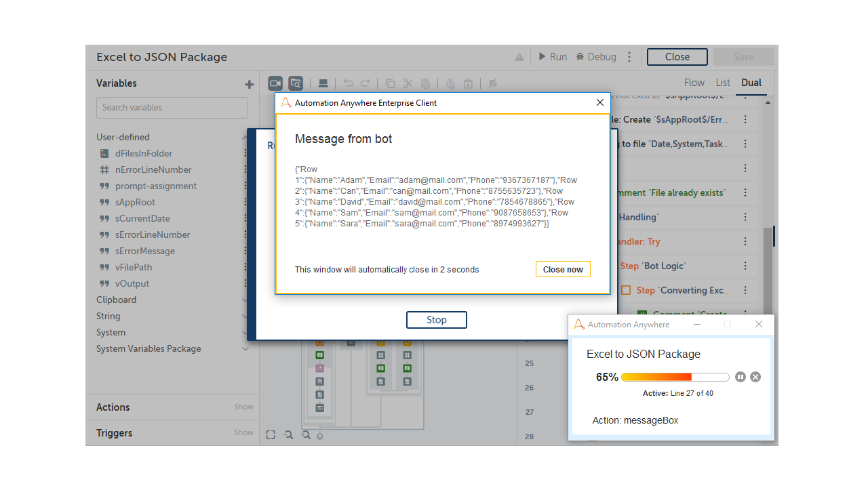Click the Undo arrow in toolbar
Screen dimensions: 868x488
[x=349, y=83]
